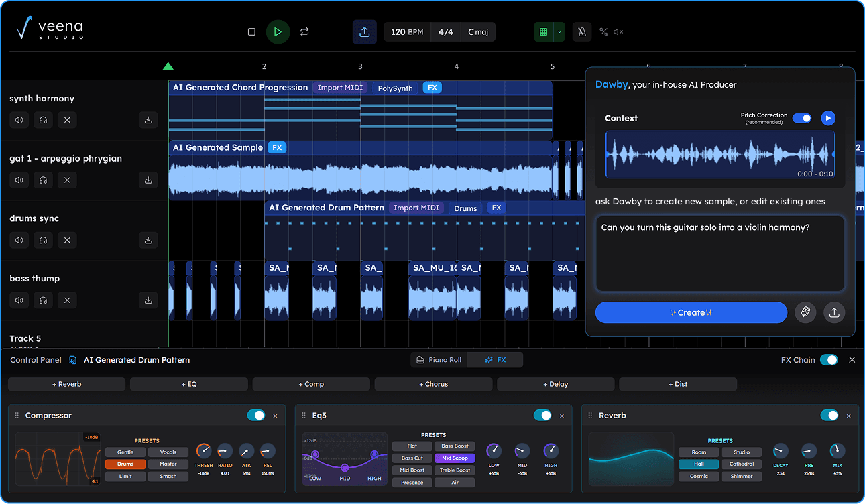Click the 120 BPM tempo field
865x504 pixels.
[407, 31]
